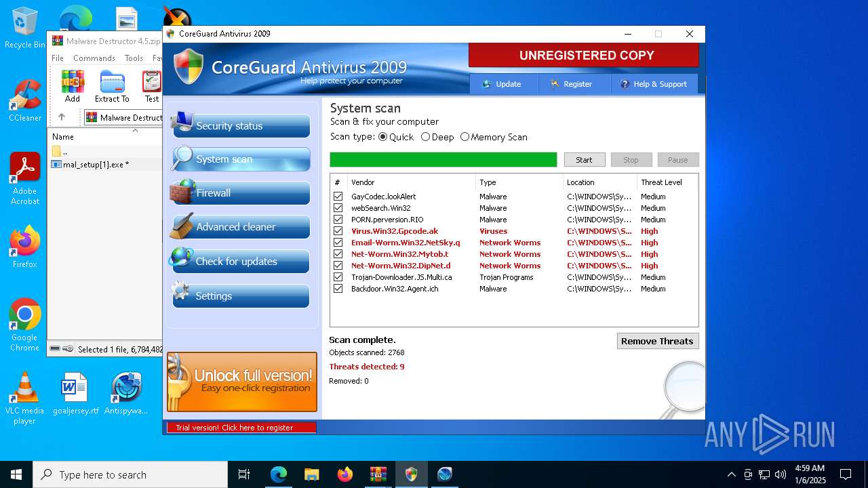Uncheck the Backdoor.Win32.Agent.ich threat
Image resolution: width=868 pixels, height=488 pixels.
[338, 289]
